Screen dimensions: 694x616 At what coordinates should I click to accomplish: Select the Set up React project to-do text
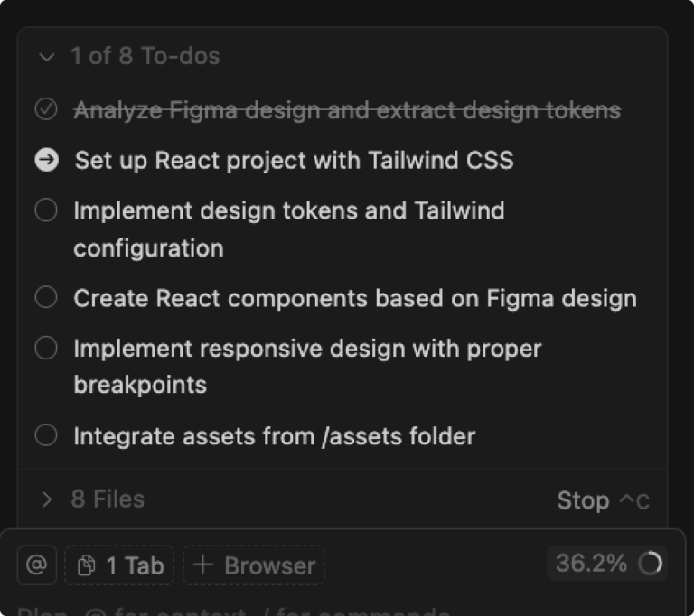(294, 160)
